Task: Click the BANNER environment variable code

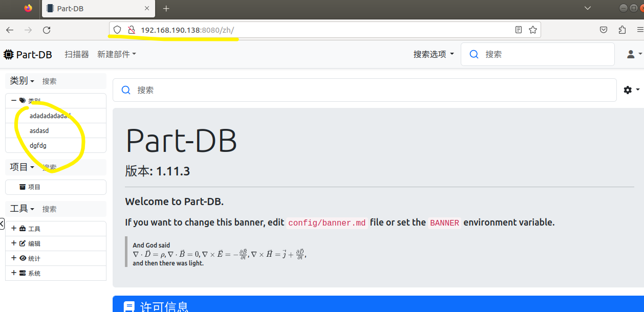Action: click(444, 222)
